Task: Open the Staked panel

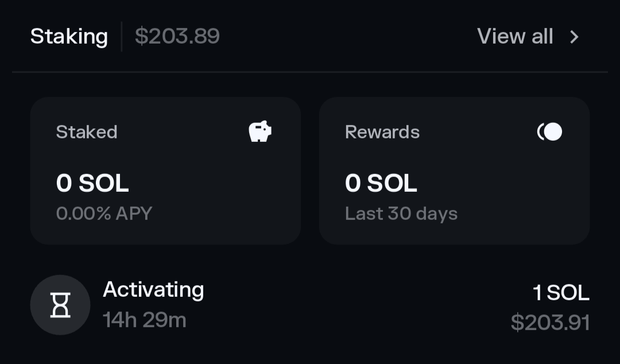Action: pos(165,170)
